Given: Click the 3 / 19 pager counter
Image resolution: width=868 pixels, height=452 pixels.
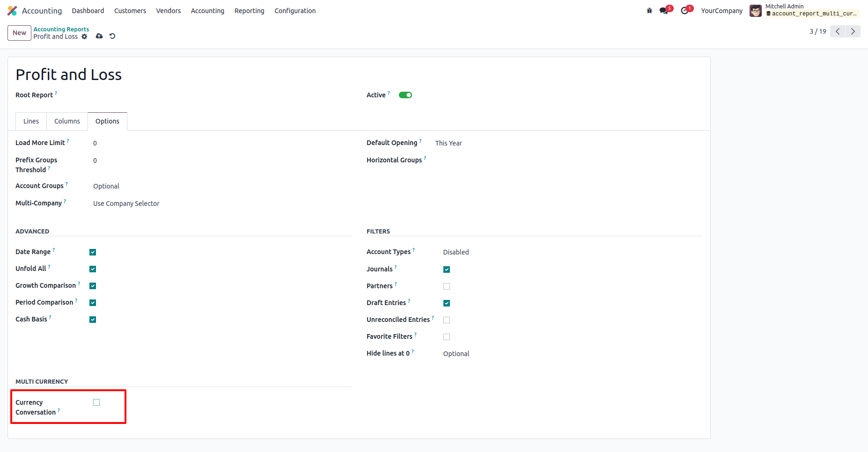Looking at the screenshot, I should click(818, 31).
